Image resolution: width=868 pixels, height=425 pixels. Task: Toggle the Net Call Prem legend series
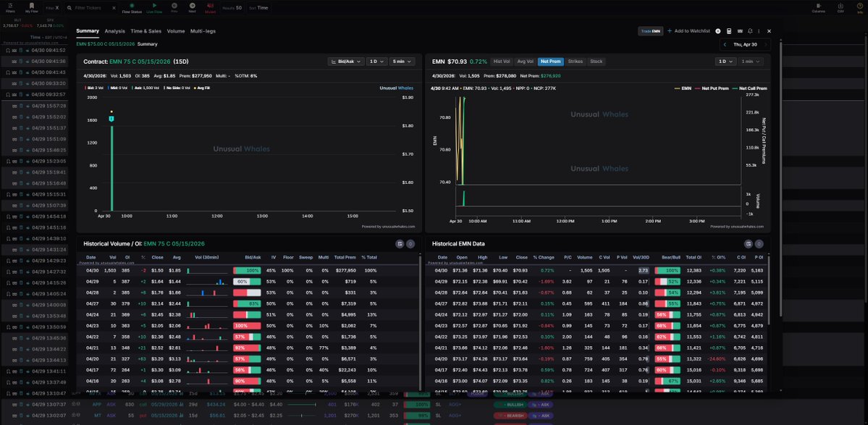coord(749,88)
